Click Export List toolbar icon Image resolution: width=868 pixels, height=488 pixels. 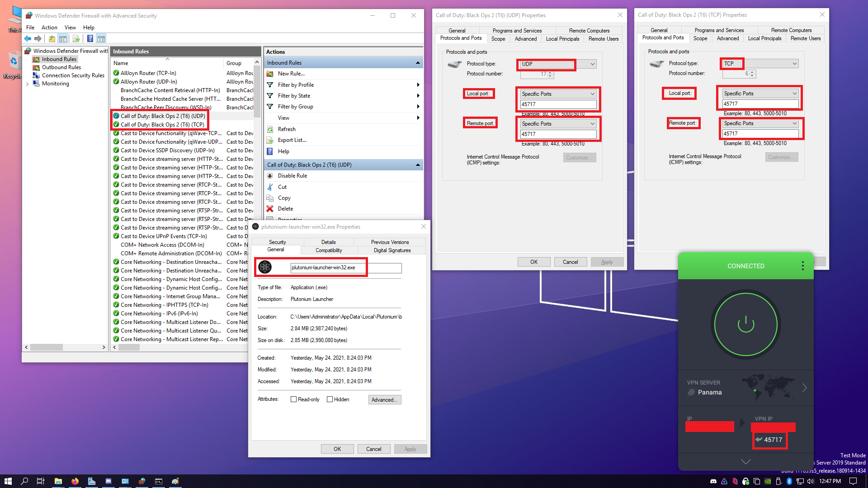[x=76, y=39]
